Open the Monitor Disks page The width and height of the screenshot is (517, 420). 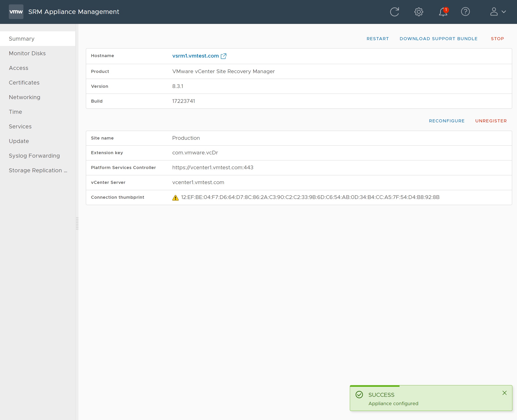click(27, 53)
